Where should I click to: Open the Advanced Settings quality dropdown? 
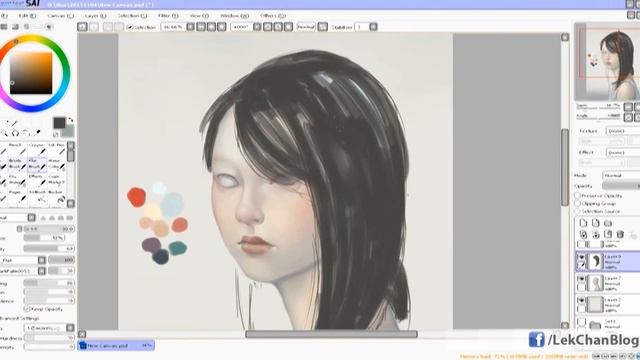click(70, 328)
